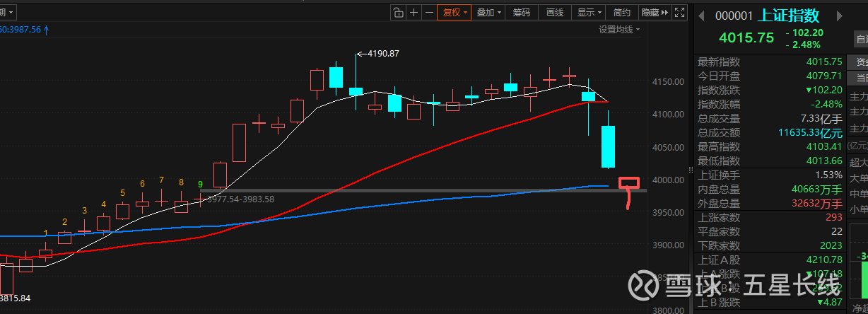Click the 指数涨幅 row
The image size is (868, 314).
pos(770,104)
